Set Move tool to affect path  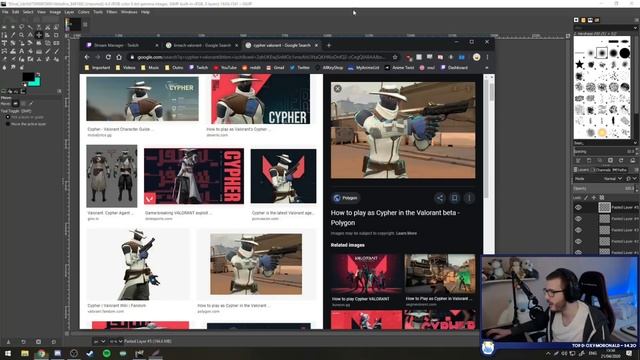coord(31,104)
